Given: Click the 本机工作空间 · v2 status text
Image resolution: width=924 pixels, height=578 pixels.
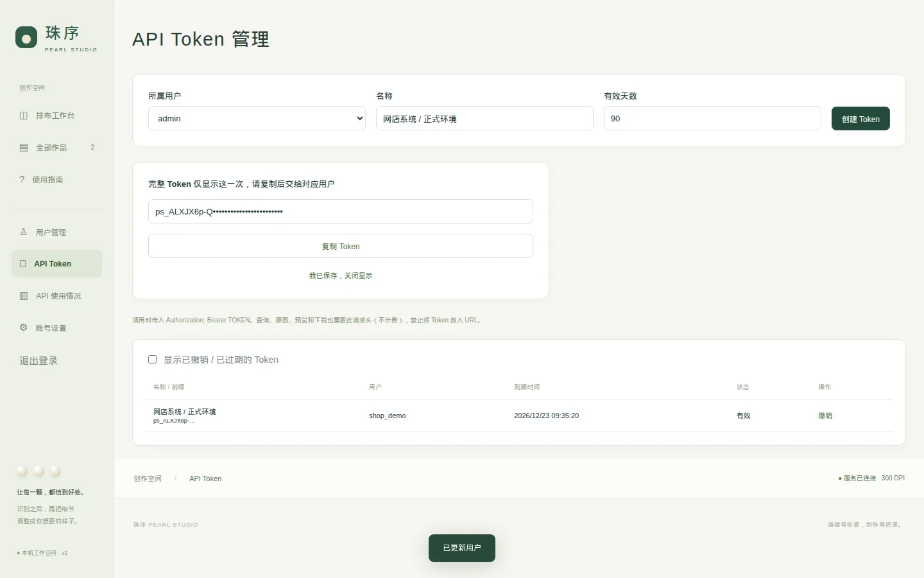Looking at the screenshot, I should 42,553.
